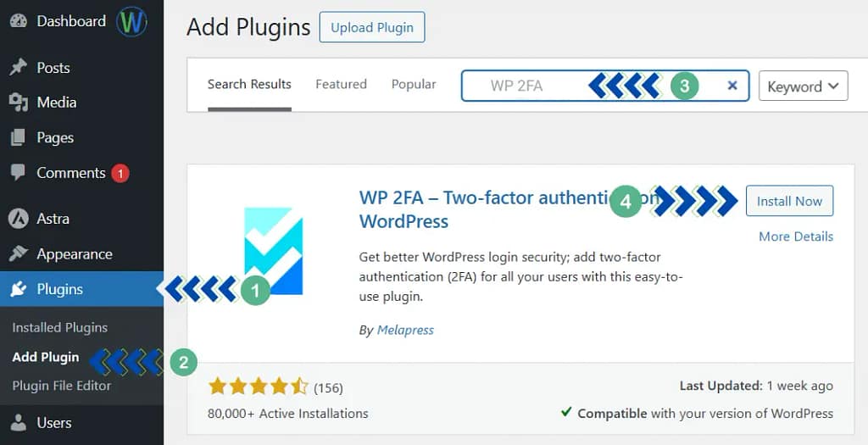868x445 pixels.
Task: Click the Posts pushpin icon
Action: tap(18, 68)
